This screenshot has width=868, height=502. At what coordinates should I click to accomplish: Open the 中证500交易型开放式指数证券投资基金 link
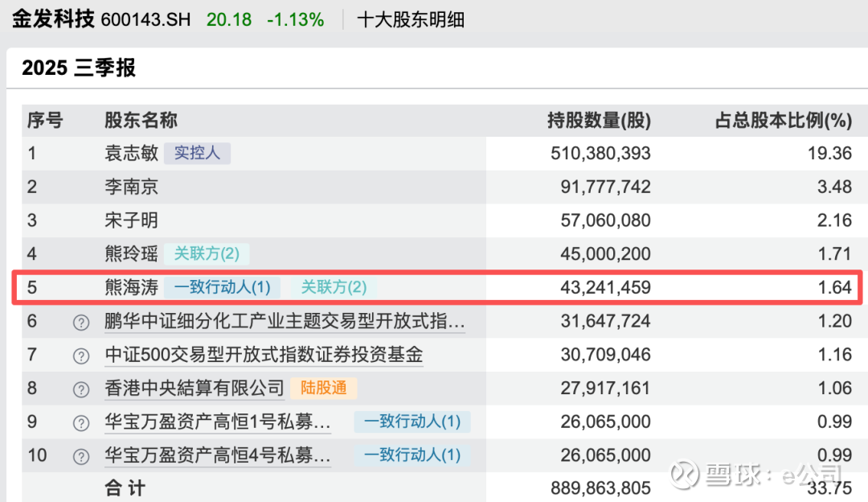pos(264,355)
